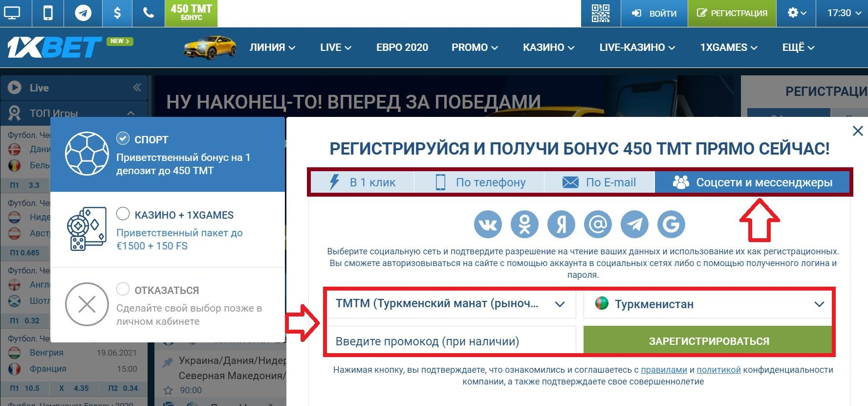Click the soccer ball sport bonus icon
This screenshot has width=868, height=406.
[87, 154]
